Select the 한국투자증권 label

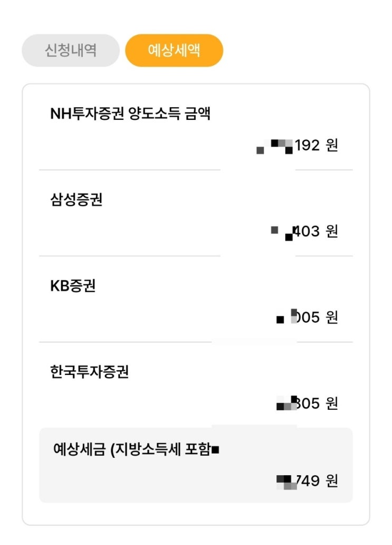tap(89, 372)
